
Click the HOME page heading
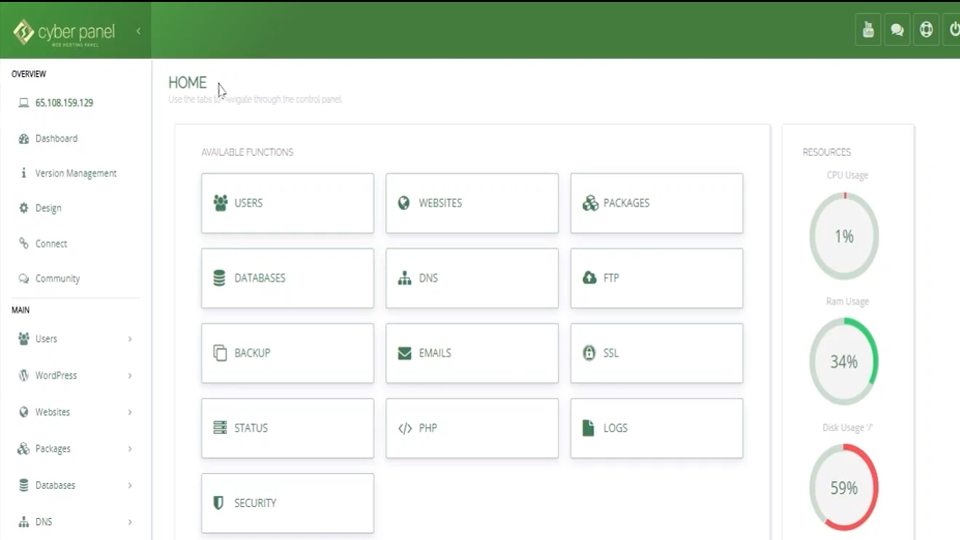(187, 83)
